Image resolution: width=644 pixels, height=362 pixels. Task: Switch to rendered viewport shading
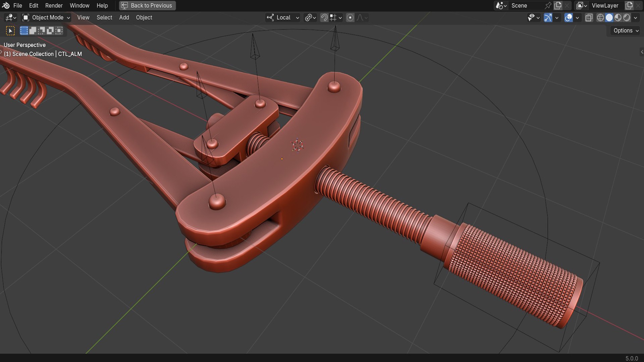tap(627, 17)
